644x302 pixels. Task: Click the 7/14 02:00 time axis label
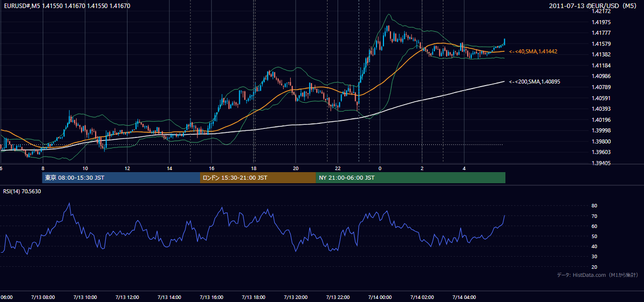tap(422, 297)
